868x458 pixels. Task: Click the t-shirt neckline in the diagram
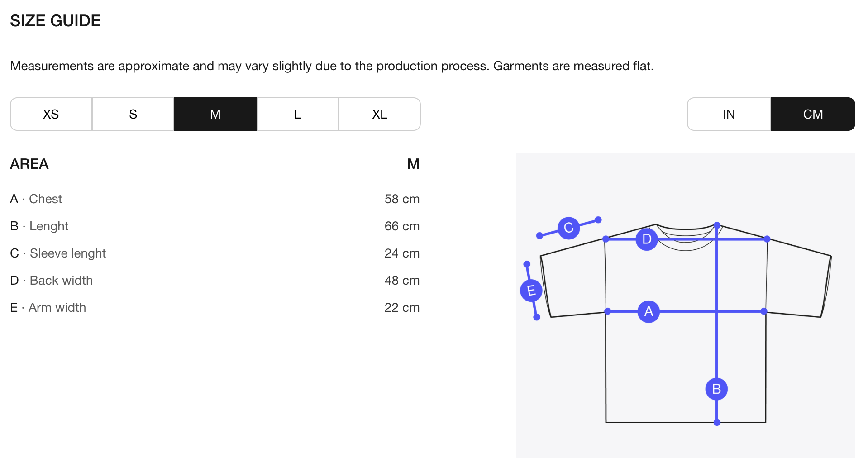(685, 233)
